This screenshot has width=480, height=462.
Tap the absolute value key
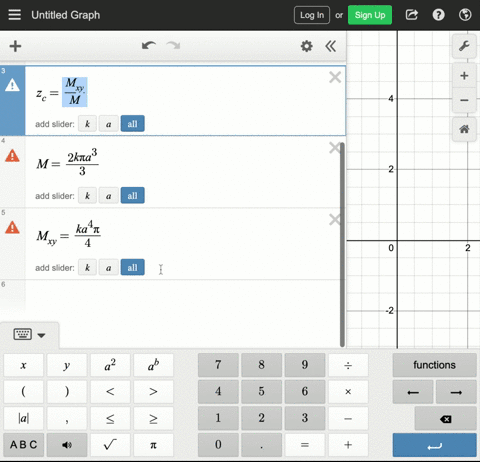click(23, 418)
